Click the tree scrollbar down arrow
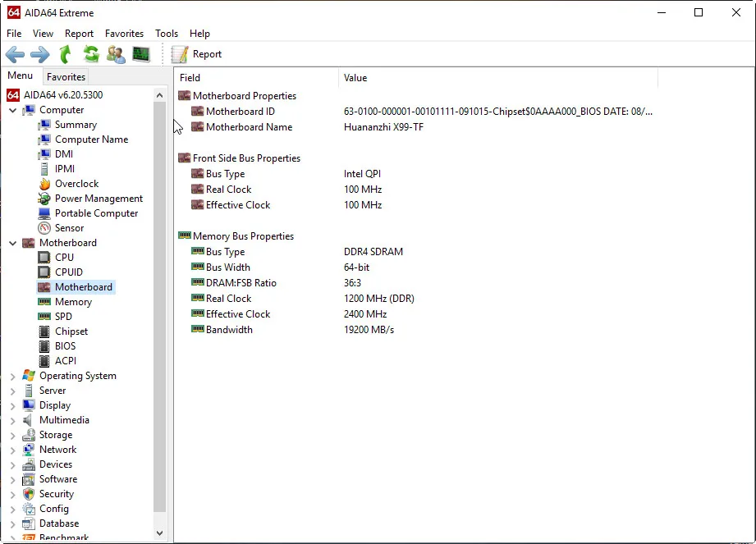 tap(159, 533)
